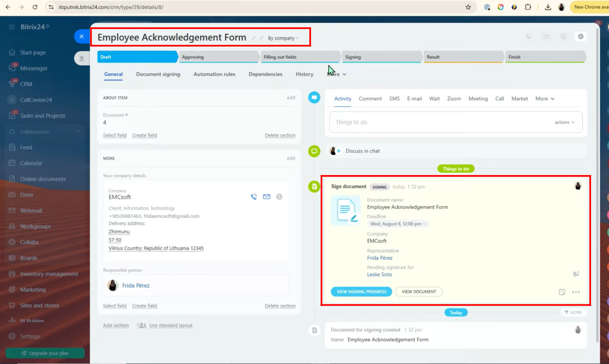Click View Signing Progress button
Image resolution: width=609 pixels, height=364 pixels.
coord(361,291)
